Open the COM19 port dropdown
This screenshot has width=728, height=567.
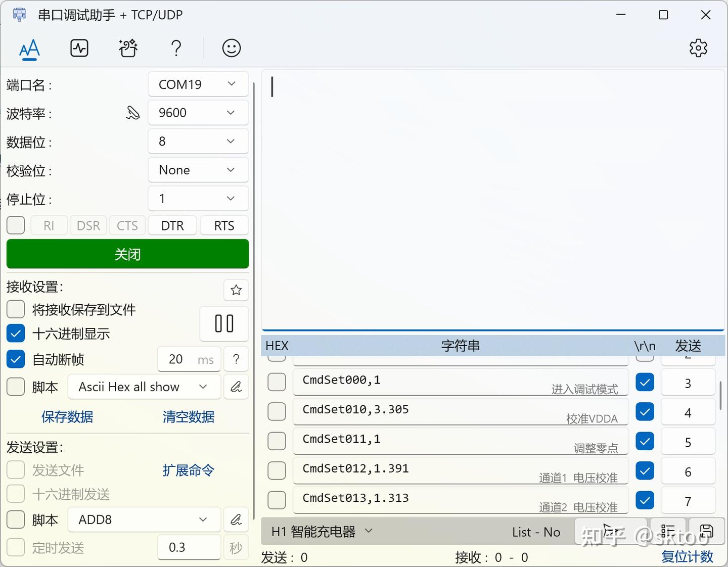[198, 84]
